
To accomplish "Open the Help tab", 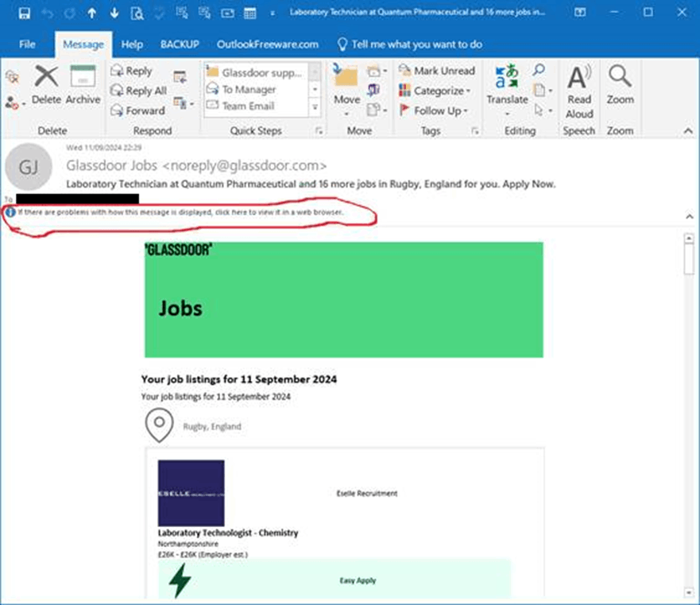I will pos(132,45).
